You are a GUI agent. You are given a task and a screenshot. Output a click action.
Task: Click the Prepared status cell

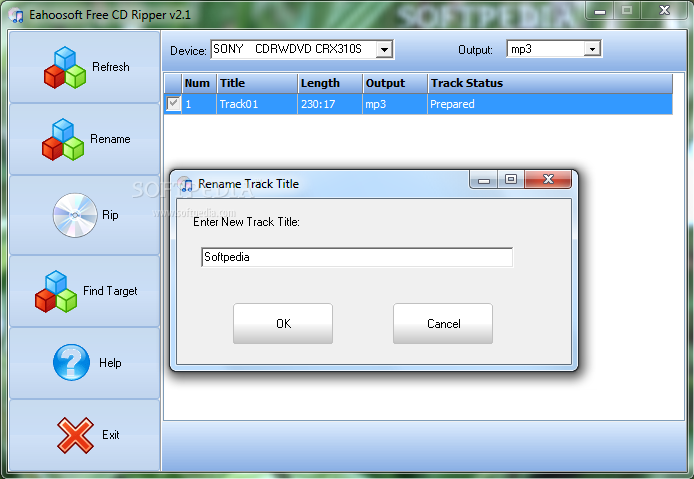[550, 104]
